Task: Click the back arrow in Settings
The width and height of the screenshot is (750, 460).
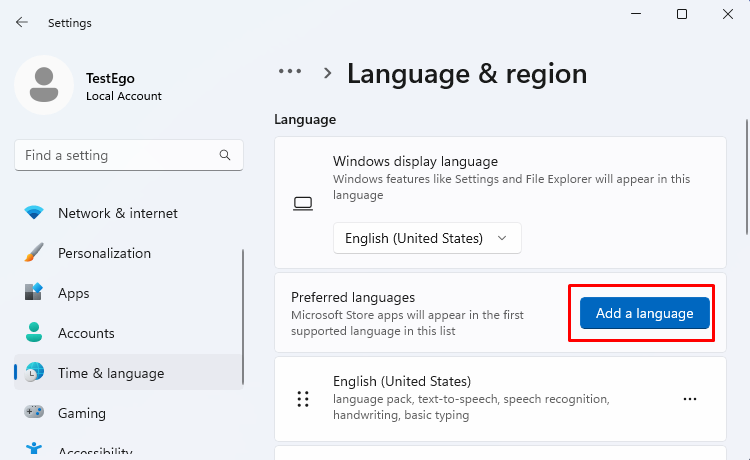Action: point(22,22)
